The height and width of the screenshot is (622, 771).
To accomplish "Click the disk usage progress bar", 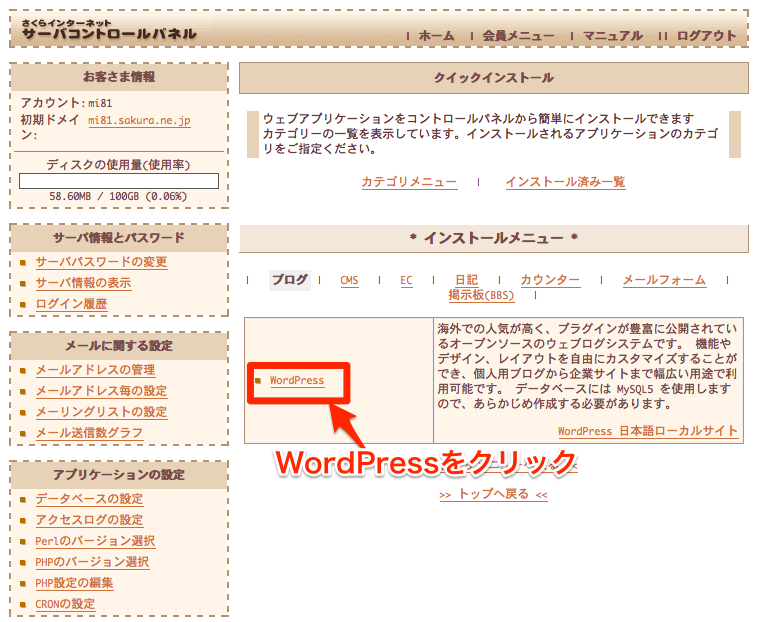I will (x=119, y=181).
